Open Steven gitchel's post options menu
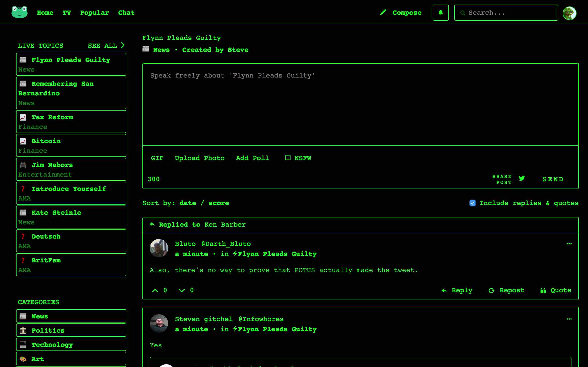The width and height of the screenshot is (588, 367). click(x=569, y=319)
